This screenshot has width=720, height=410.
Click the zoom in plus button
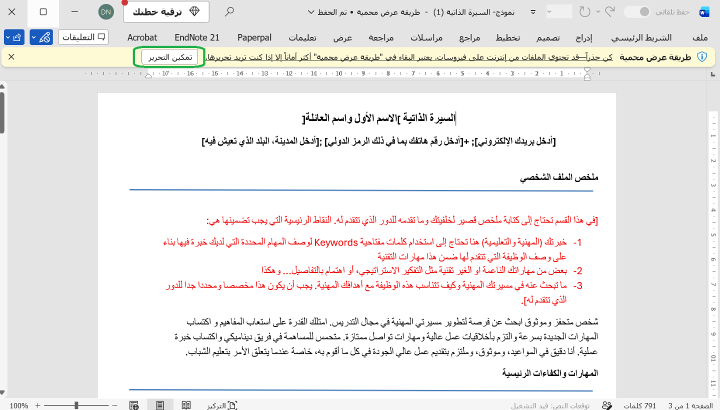[x=38, y=405]
